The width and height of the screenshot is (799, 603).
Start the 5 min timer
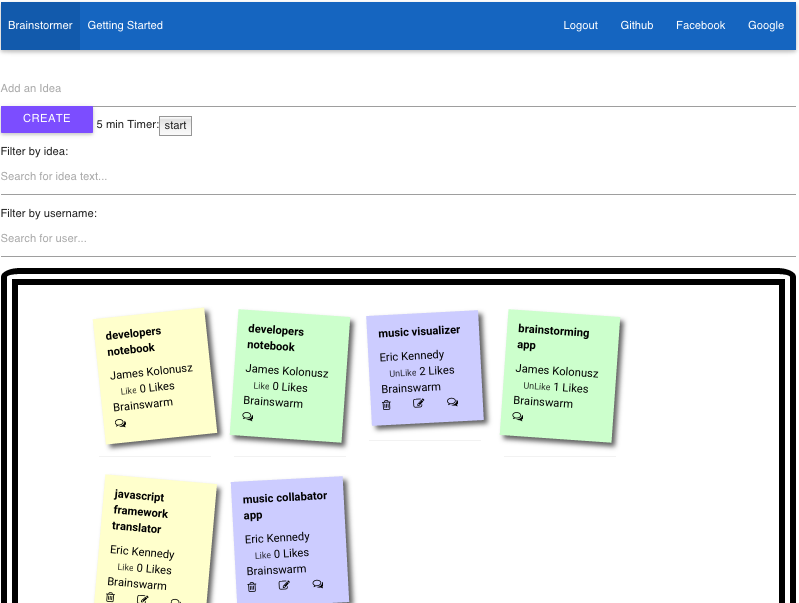(x=175, y=125)
